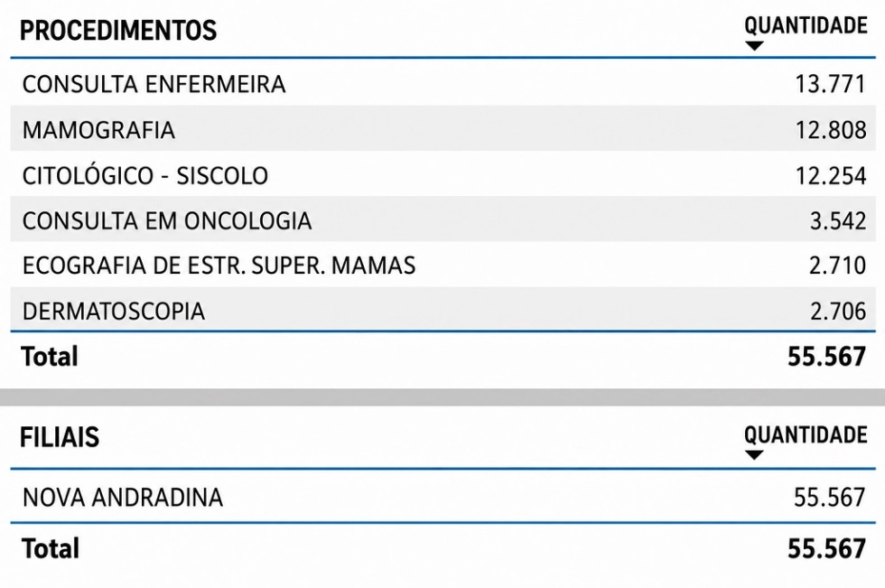This screenshot has height=588, width=885.
Task: Click the gray divider between tables
Action: pyautogui.click(x=442, y=397)
